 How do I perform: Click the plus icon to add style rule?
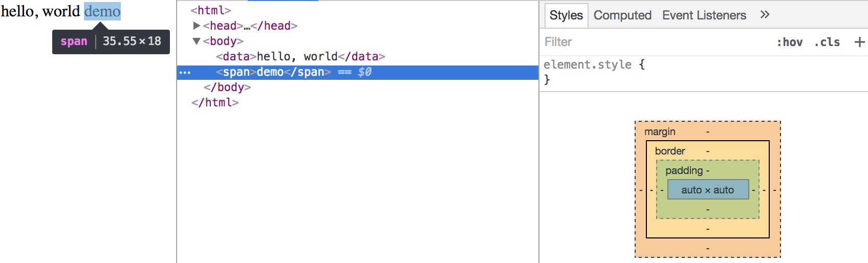(x=859, y=42)
